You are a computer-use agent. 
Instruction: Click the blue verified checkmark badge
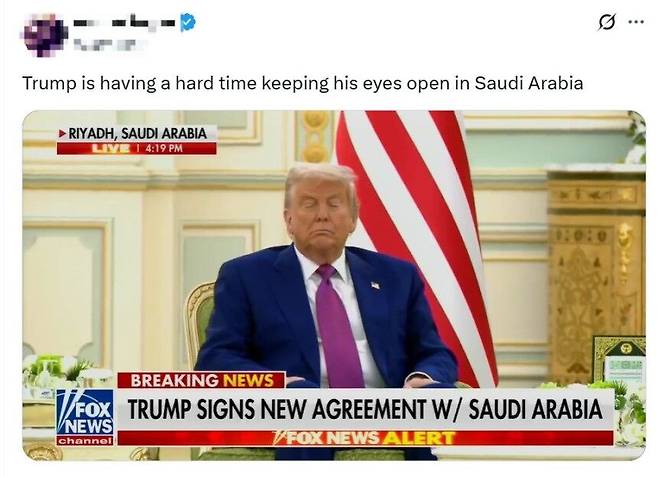click(x=188, y=22)
